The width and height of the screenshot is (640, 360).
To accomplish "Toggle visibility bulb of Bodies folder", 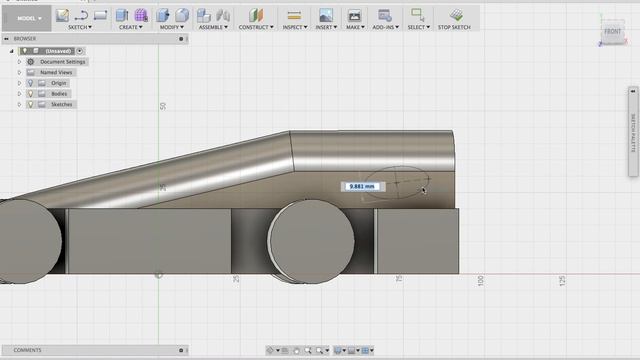I will 30,93.
